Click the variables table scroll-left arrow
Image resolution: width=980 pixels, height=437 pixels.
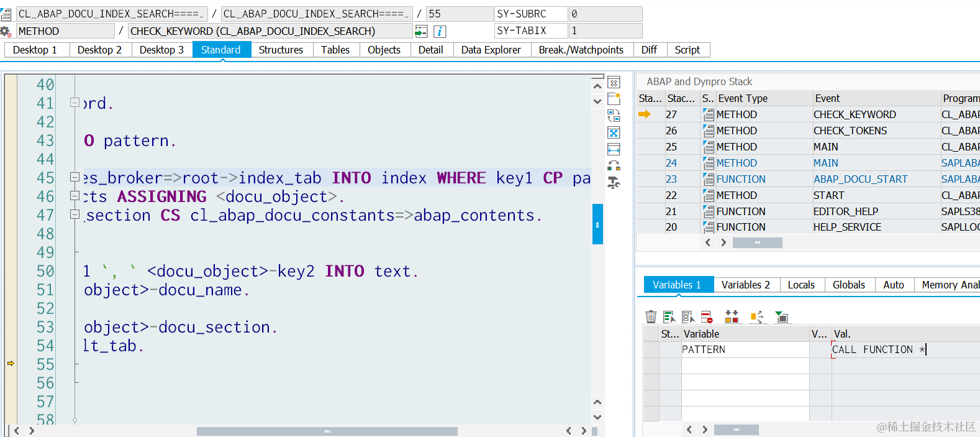[689, 430]
